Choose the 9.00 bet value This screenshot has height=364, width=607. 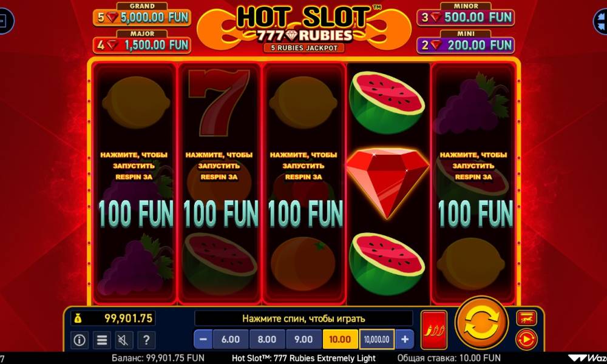click(x=303, y=339)
